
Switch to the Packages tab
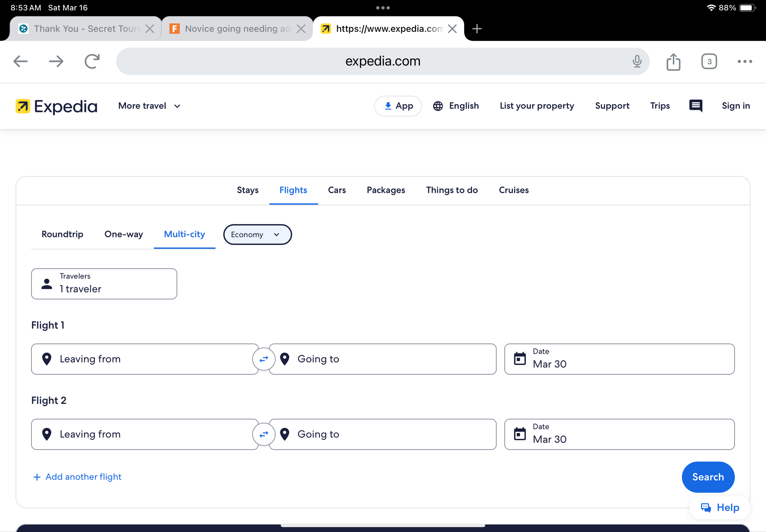pyautogui.click(x=386, y=190)
